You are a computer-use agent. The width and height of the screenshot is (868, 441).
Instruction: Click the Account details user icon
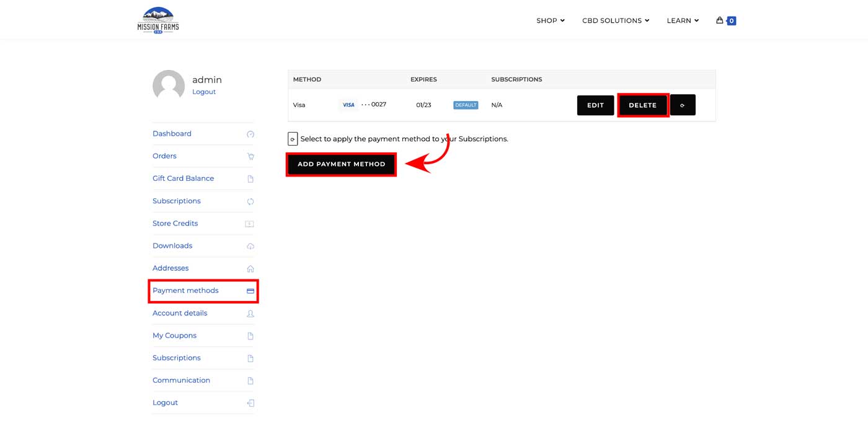(250, 313)
